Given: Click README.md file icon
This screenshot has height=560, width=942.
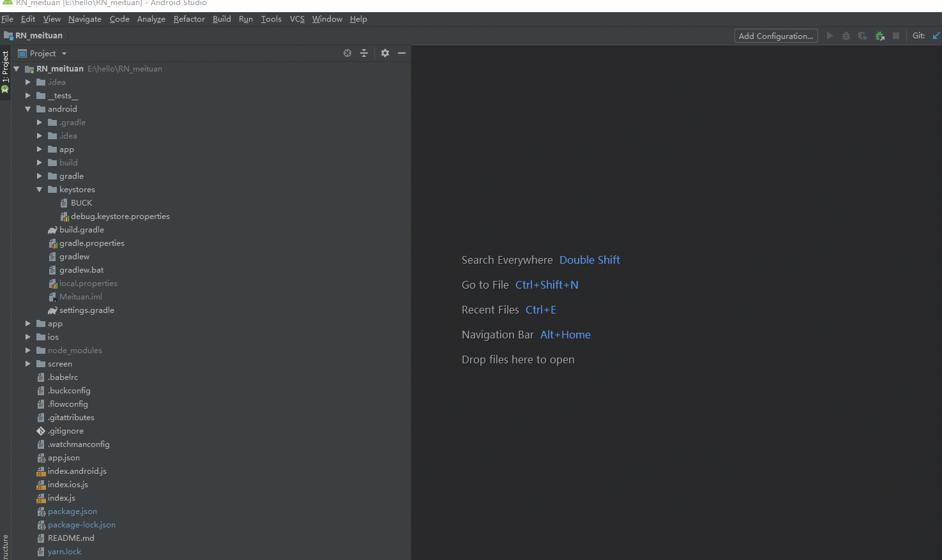Looking at the screenshot, I should coord(41,538).
